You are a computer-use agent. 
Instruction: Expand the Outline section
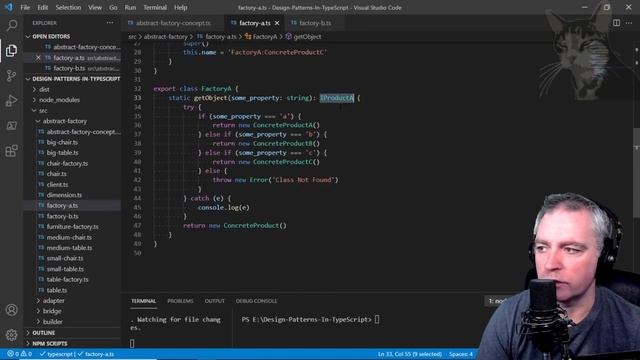(72, 333)
